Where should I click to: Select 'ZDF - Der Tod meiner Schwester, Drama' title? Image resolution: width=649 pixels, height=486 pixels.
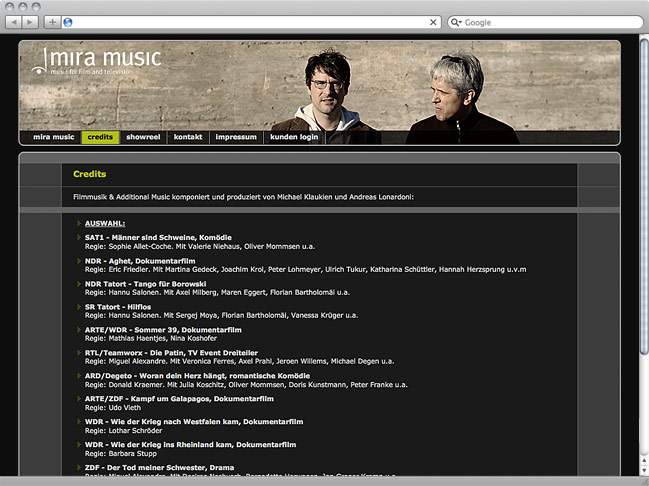click(159, 468)
